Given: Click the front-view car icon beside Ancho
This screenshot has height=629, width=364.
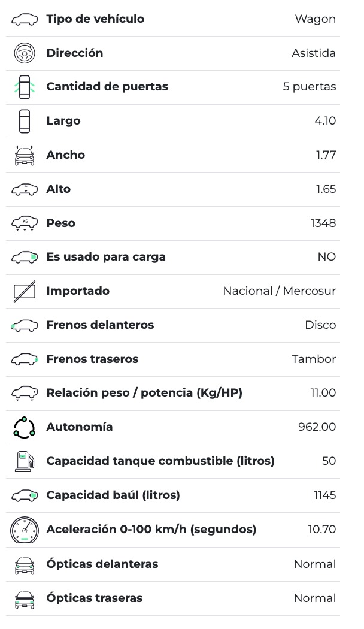Looking at the screenshot, I should point(25,155).
